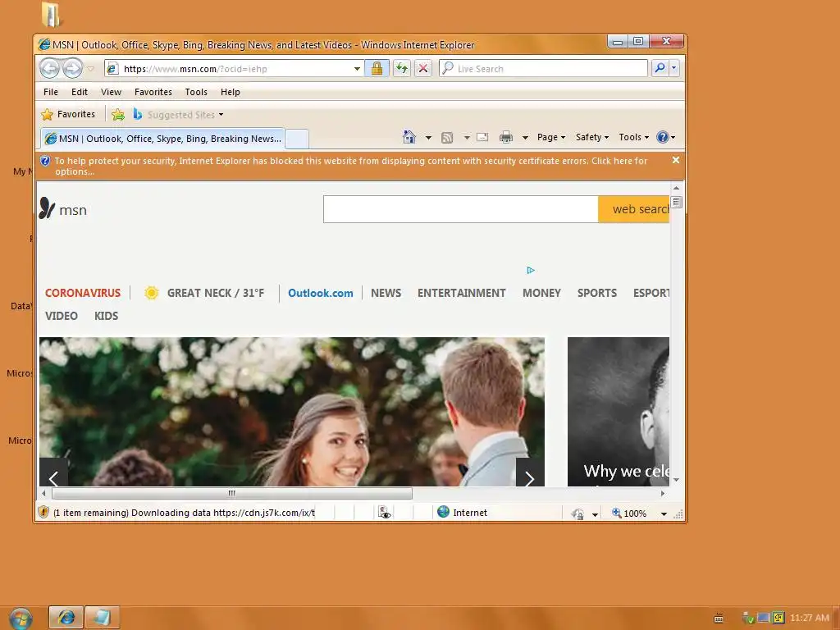Click the address bar URL field

click(234, 69)
